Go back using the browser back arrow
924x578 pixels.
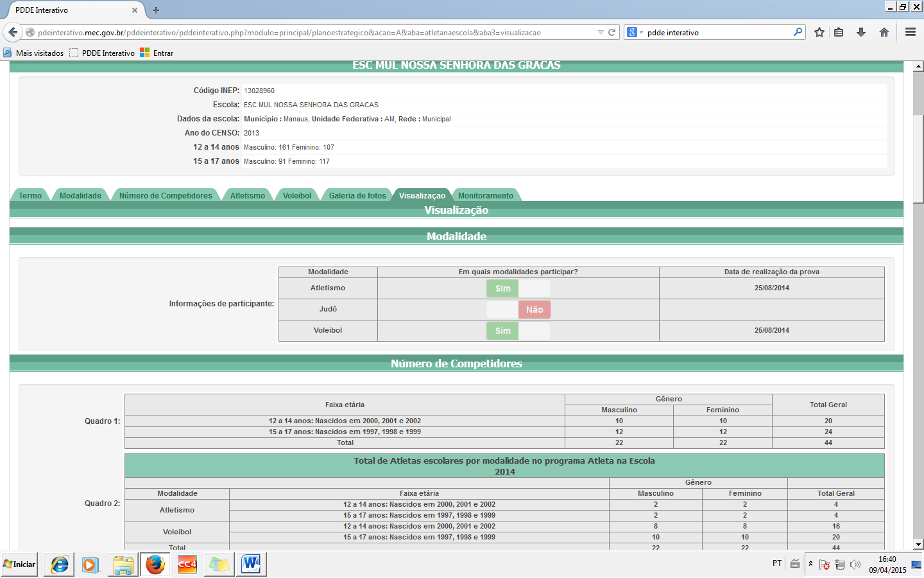coord(13,32)
